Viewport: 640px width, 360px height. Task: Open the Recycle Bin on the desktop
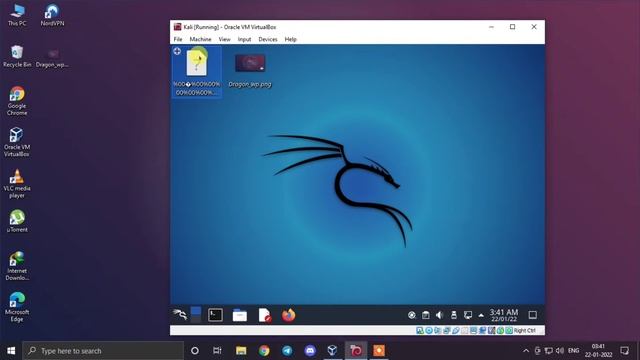pos(17,56)
